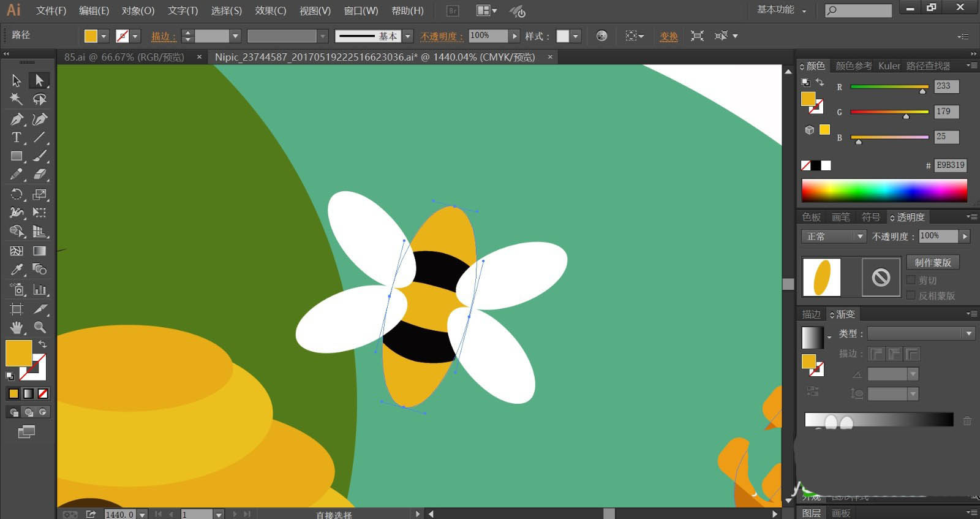Select the Hand tool
Screen dimensions: 980x519
(17, 327)
